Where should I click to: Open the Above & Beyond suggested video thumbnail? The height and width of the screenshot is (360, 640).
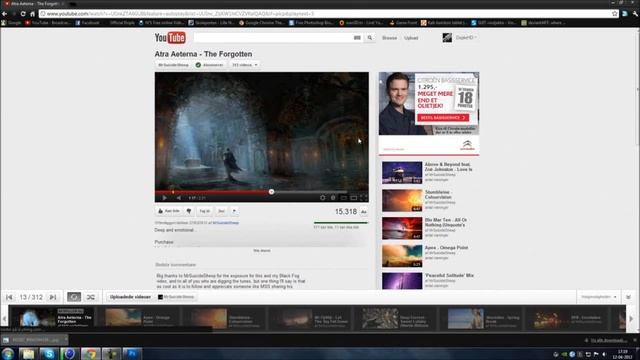pyautogui.click(x=402, y=172)
